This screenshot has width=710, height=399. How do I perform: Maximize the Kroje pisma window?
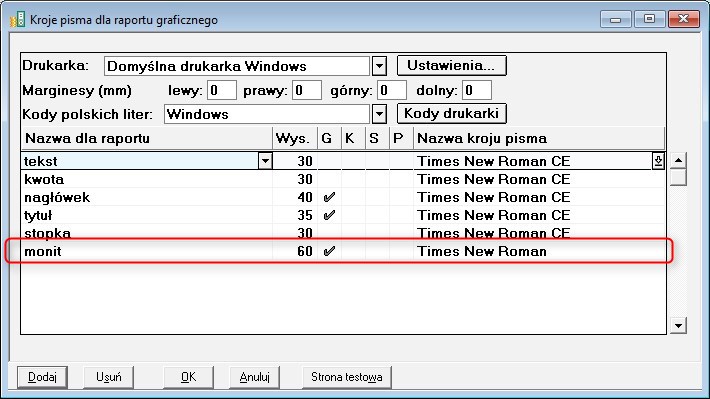[x=649, y=19]
